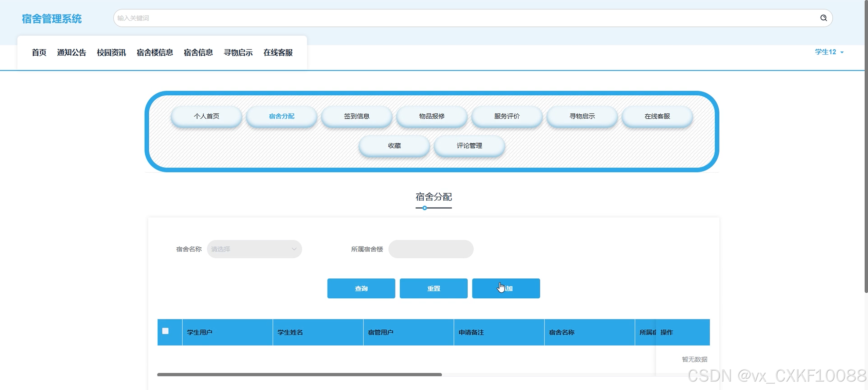Switch to 服务评价 tab
This screenshot has width=868, height=390.
click(506, 116)
